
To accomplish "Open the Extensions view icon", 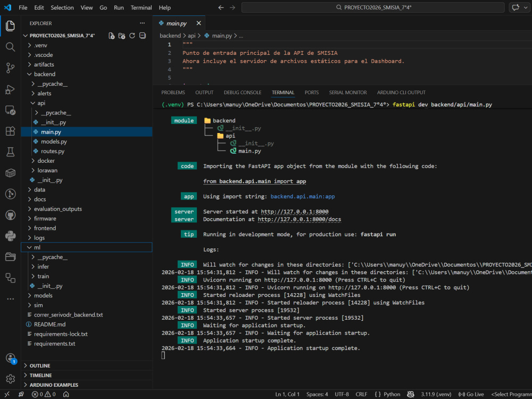I will [10, 131].
